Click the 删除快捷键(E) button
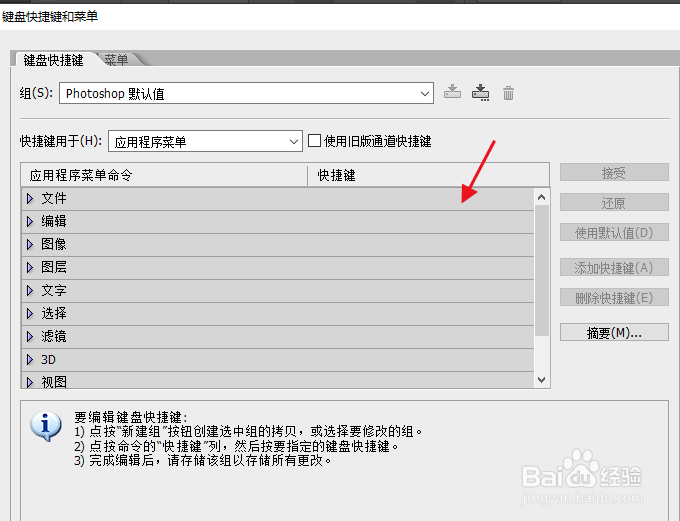This screenshot has height=521, width=680. [614, 298]
